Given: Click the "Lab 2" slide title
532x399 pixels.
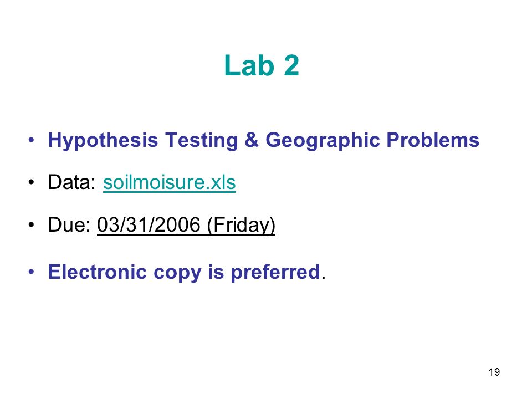Looking at the screenshot, I should tap(262, 65).
